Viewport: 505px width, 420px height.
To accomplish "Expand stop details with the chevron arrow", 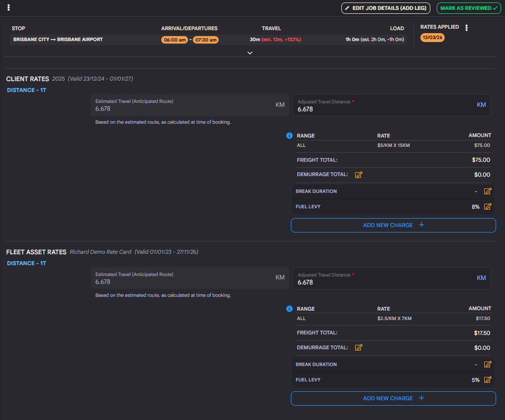I will 250,53.
